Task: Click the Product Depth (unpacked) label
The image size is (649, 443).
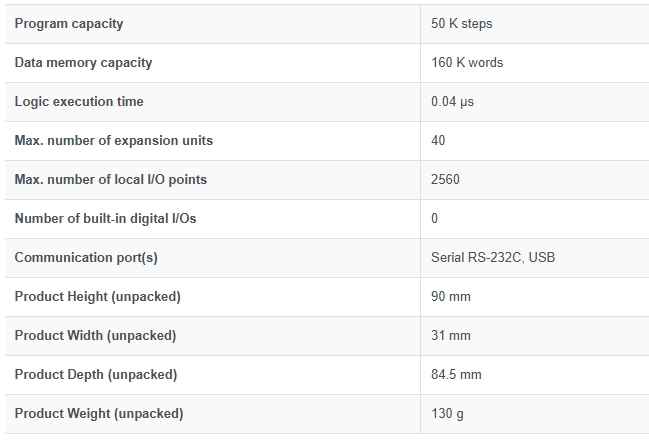Action: [96, 374]
